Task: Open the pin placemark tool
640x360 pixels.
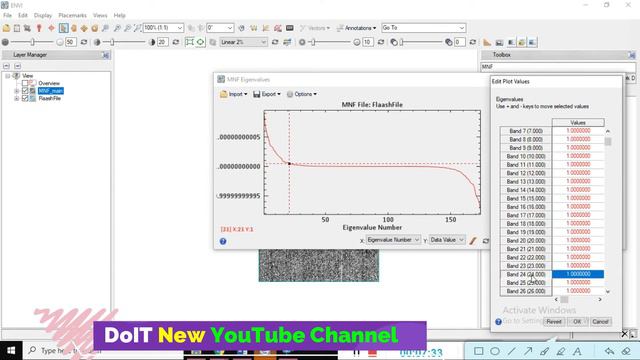Action: pyautogui.click(x=39, y=28)
